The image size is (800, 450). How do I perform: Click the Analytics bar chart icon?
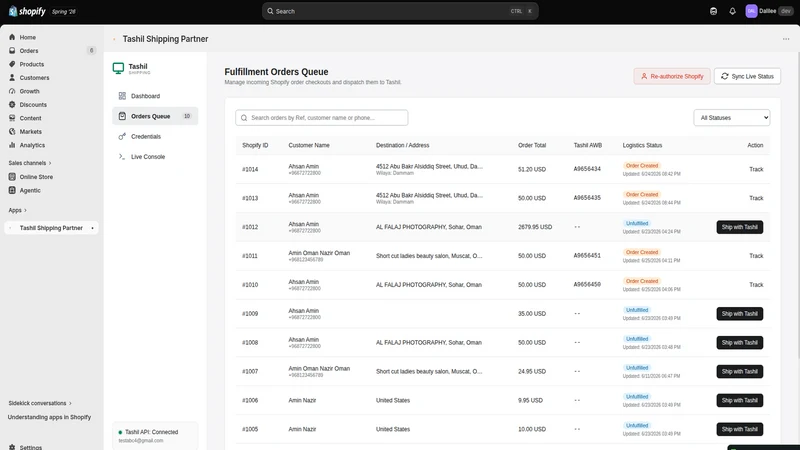pos(12,145)
